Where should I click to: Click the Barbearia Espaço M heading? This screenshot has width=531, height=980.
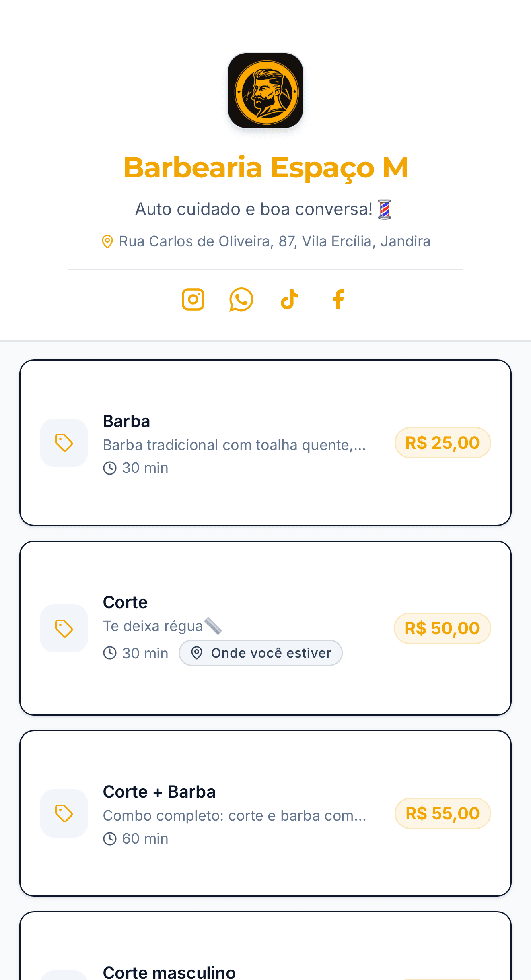click(265, 167)
